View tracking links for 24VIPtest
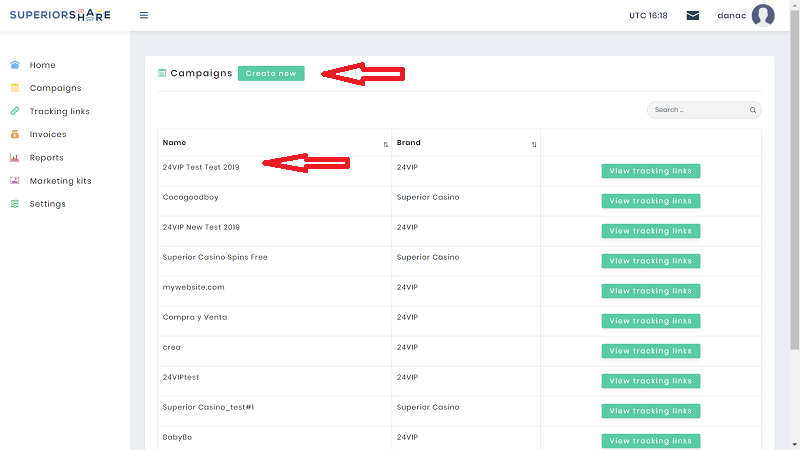The image size is (800, 450). (651, 381)
